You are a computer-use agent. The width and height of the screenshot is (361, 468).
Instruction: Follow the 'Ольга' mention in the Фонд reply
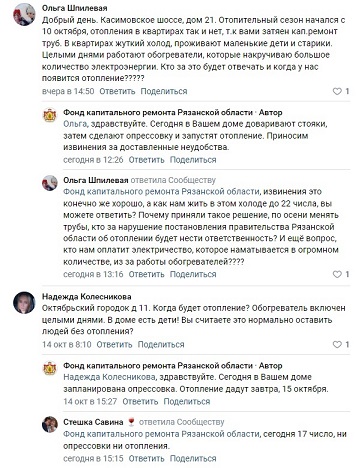tap(75, 124)
